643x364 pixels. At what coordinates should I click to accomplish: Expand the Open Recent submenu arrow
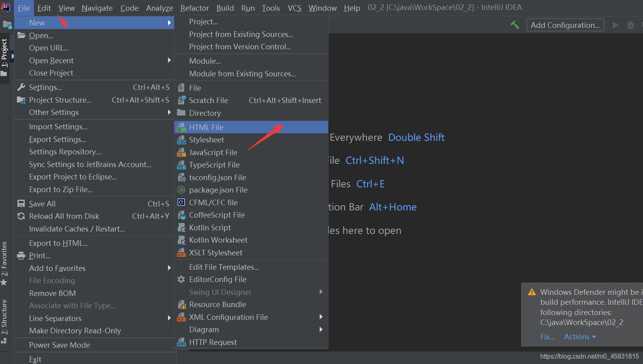coord(169,60)
